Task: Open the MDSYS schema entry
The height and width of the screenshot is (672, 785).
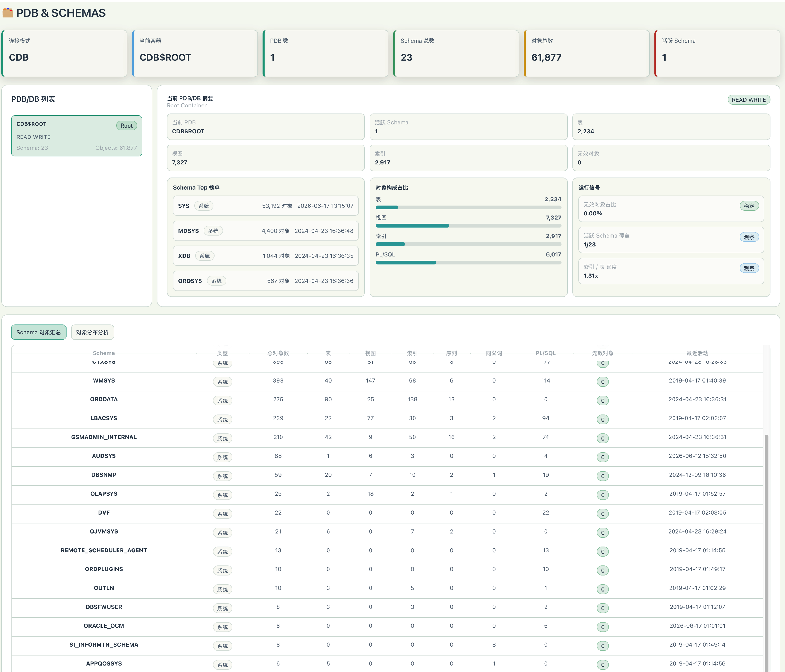Action: 266,231
